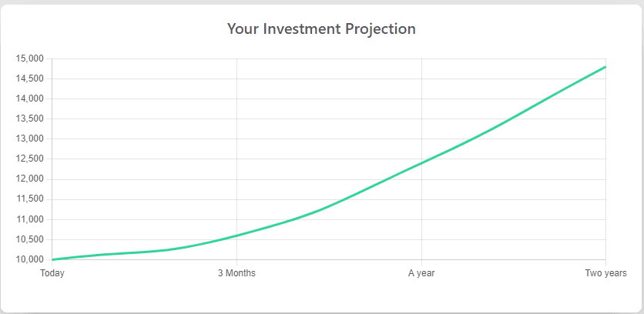The image size is (644, 314).
Task: Click the 12,000 y-axis label
Action: click(x=29, y=179)
